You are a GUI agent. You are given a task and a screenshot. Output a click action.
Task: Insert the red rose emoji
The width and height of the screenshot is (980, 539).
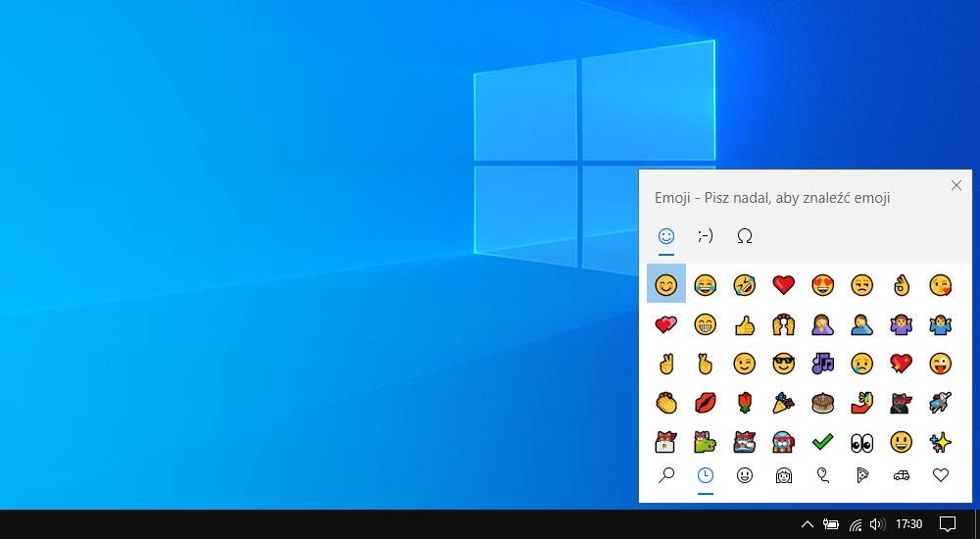tap(745, 403)
